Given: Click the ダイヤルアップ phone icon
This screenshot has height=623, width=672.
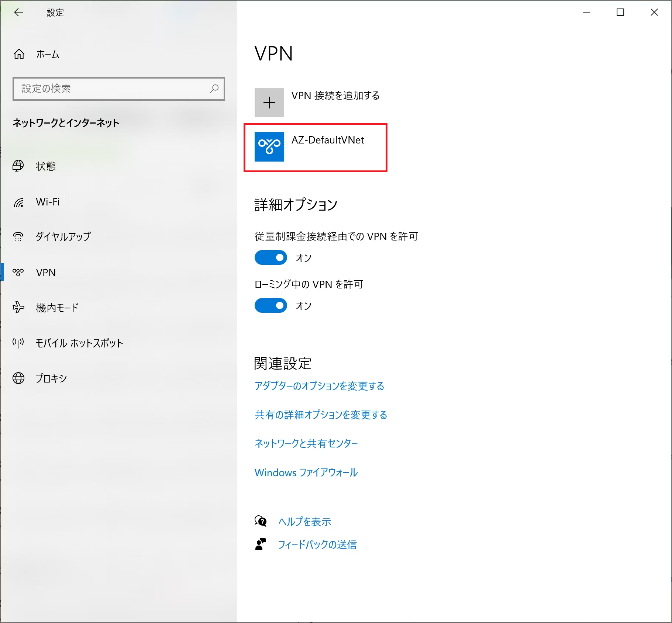Looking at the screenshot, I should click(18, 236).
